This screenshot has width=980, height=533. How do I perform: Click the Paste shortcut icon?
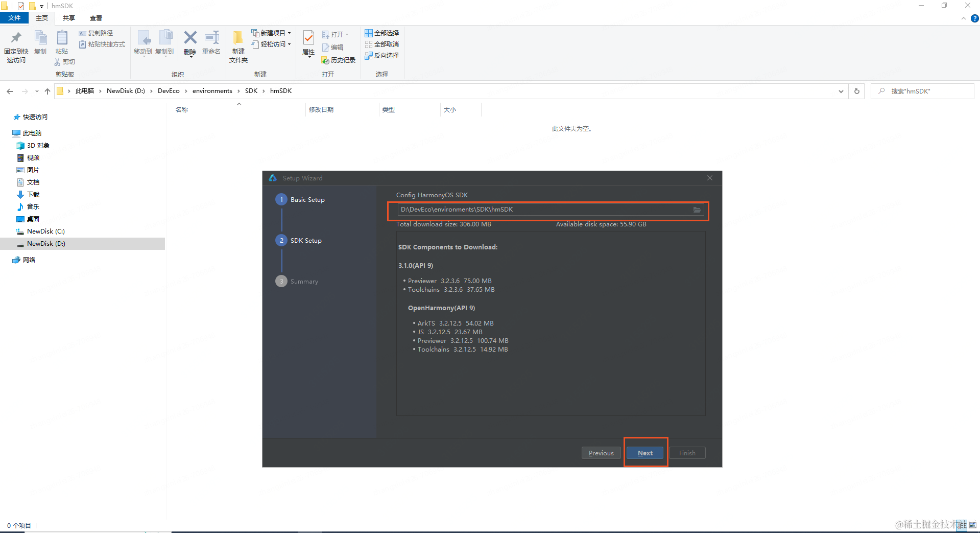click(x=82, y=44)
